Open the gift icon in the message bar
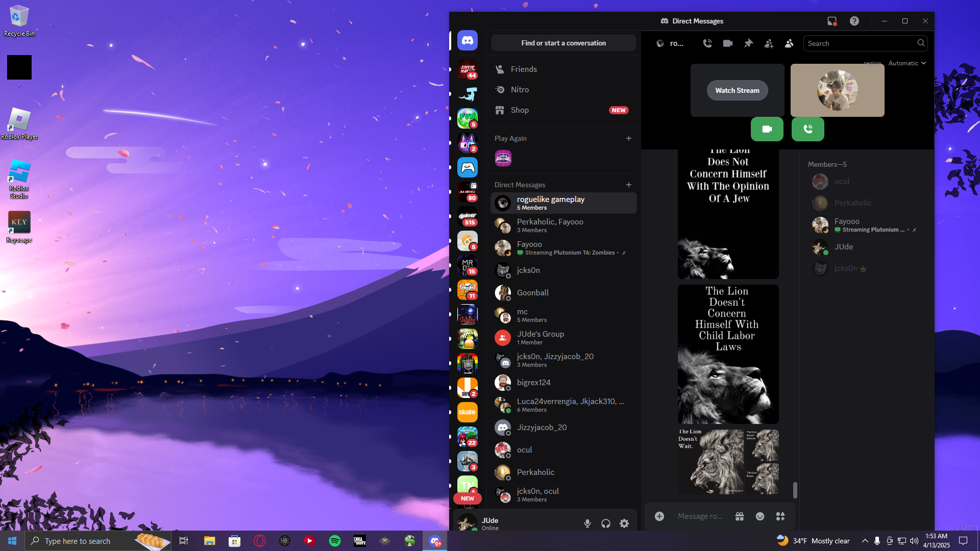Image resolution: width=980 pixels, height=551 pixels. (x=740, y=516)
